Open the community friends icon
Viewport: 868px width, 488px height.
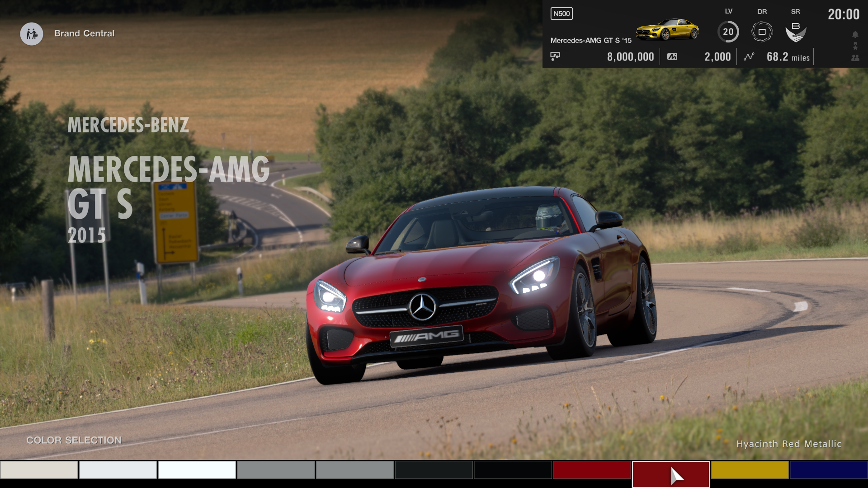click(x=855, y=57)
